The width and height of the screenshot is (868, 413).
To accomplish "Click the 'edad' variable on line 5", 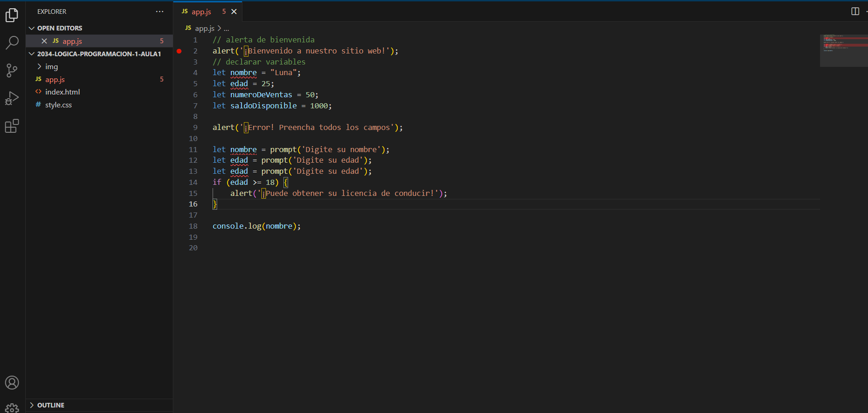I will click(x=239, y=84).
